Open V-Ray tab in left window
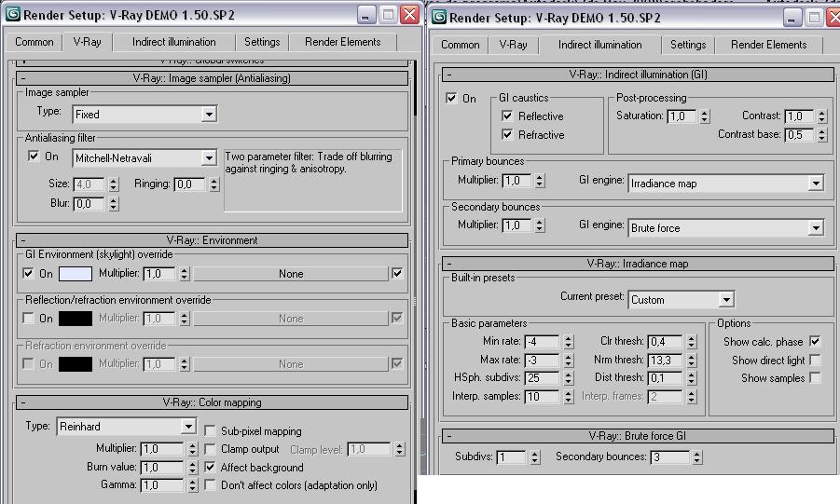The width and height of the screenshot is (840, 504). coord(88,42)
